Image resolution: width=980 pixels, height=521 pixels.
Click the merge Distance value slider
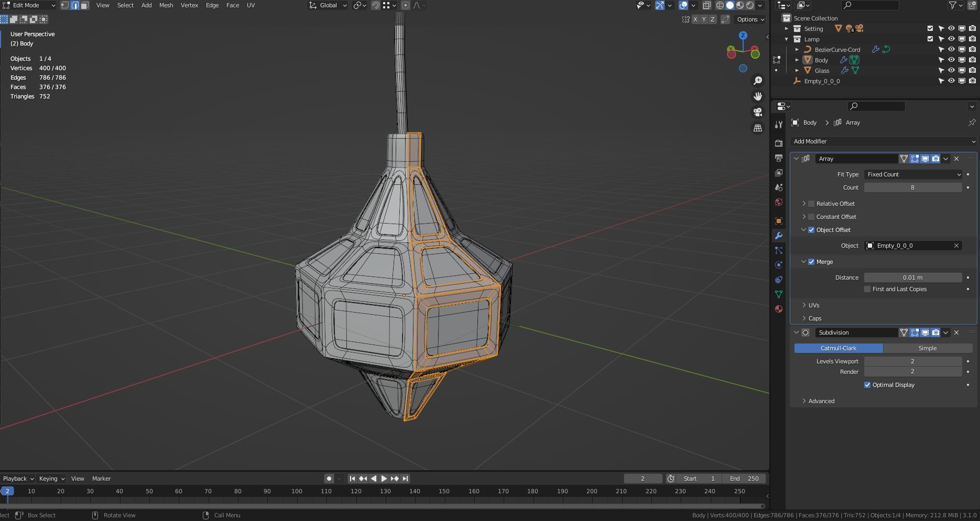pyautogui.click(x=912, y=278)
